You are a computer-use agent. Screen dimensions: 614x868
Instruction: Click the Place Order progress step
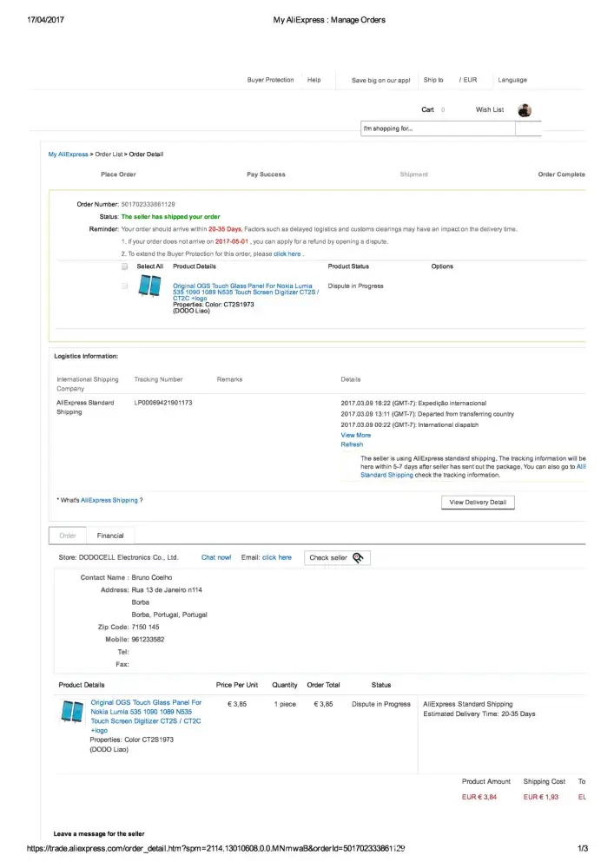pos(118,174)
